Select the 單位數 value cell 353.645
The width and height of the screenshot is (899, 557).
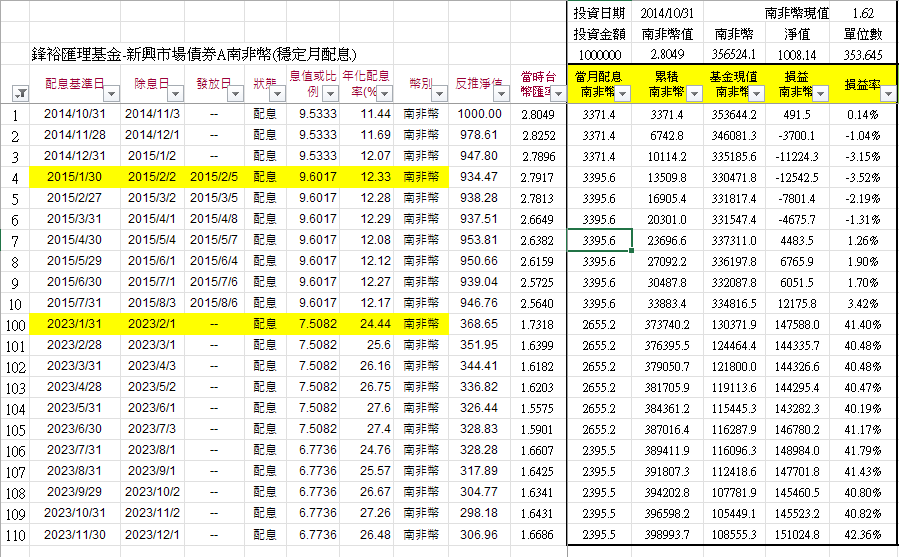863,55
